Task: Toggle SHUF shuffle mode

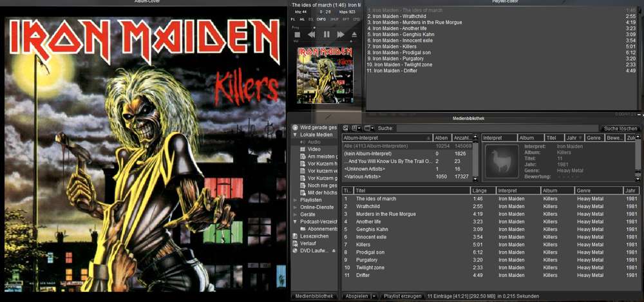Action: [x=334, y=19]
